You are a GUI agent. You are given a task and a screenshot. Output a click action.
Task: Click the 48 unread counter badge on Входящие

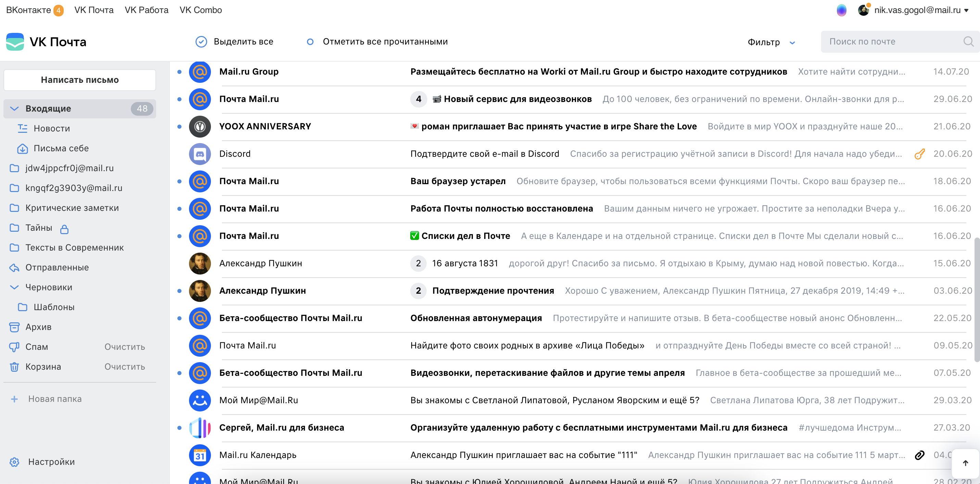pos(142,109)
